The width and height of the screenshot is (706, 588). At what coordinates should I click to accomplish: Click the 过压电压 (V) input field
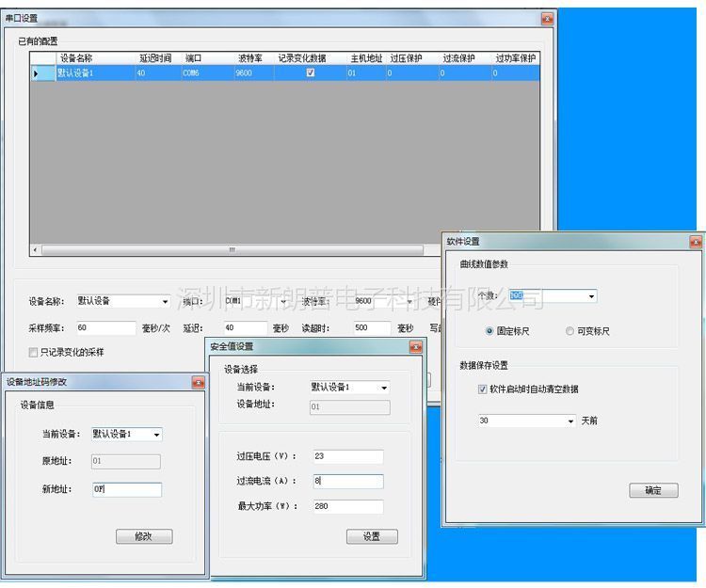click(x=347, y=457)
